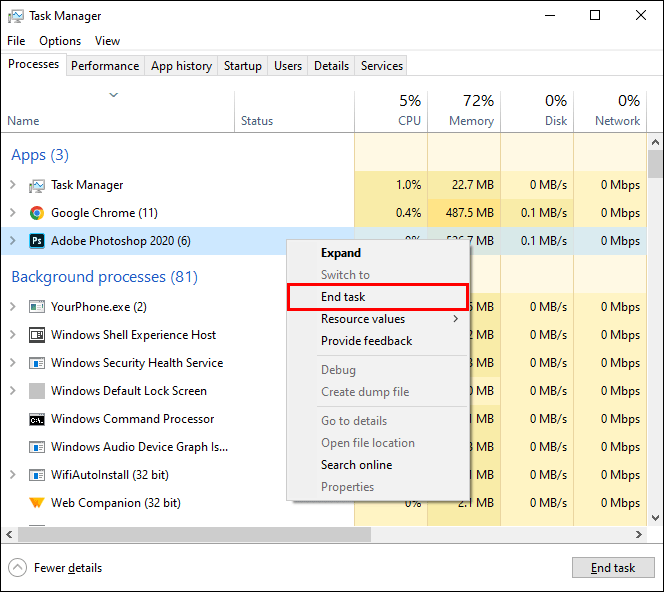The width and height of the screenshot is (664, 592).
Task: Open the Startup tab
Action: click(242, 66)
